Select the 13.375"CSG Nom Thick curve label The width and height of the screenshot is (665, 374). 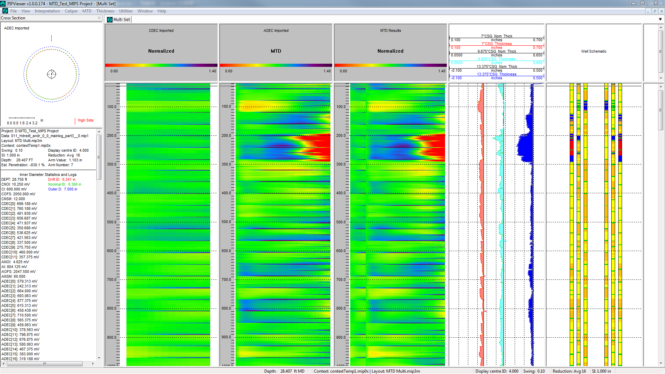(x=497, y=67)
